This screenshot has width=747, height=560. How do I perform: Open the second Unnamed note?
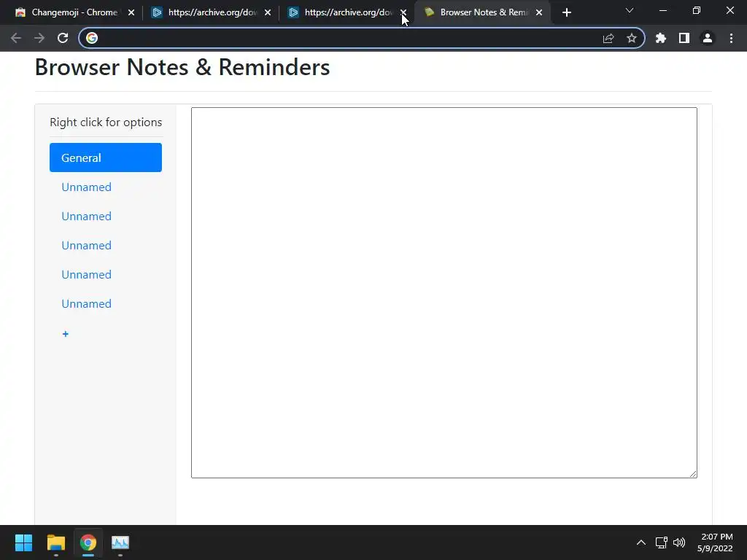pos(86,216)
